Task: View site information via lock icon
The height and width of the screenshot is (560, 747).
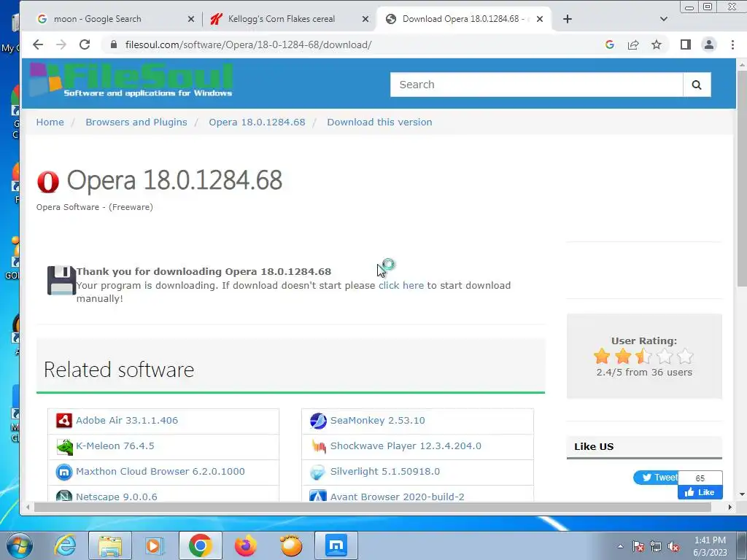Action: point(113,44)
